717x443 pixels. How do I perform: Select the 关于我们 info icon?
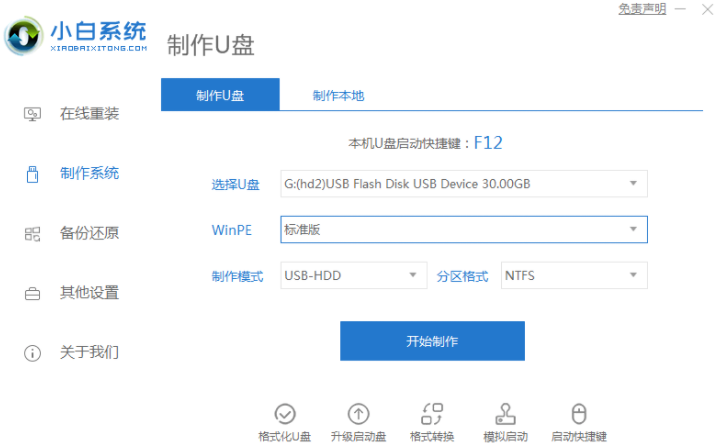click(32, 353)
